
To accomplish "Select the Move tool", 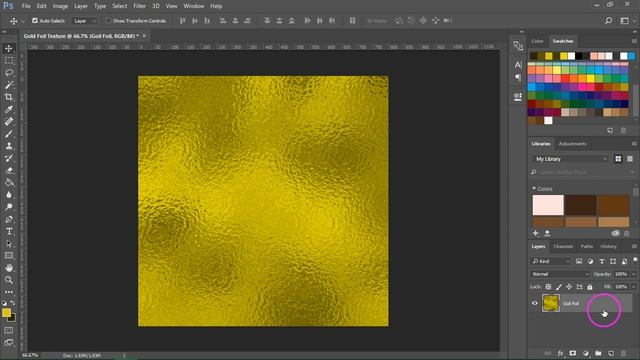I will pos(9,49).
